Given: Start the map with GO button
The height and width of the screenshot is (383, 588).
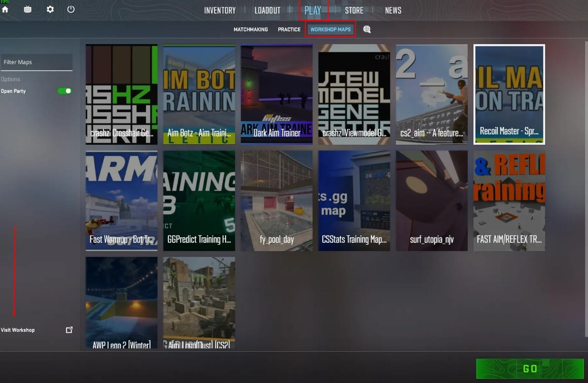Looking at the screenshot, I should tap(530, 369).
